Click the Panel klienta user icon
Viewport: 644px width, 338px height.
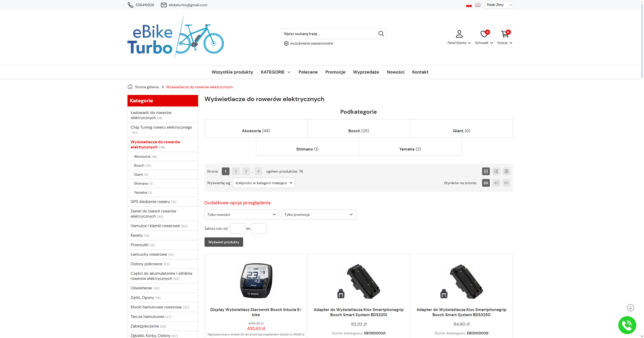click(x=459, y=34)
